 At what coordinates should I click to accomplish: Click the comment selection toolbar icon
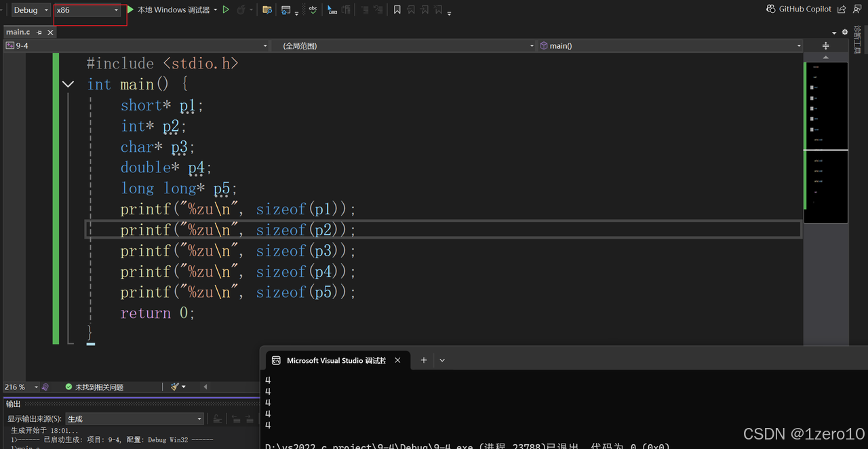tap(347, 10)
